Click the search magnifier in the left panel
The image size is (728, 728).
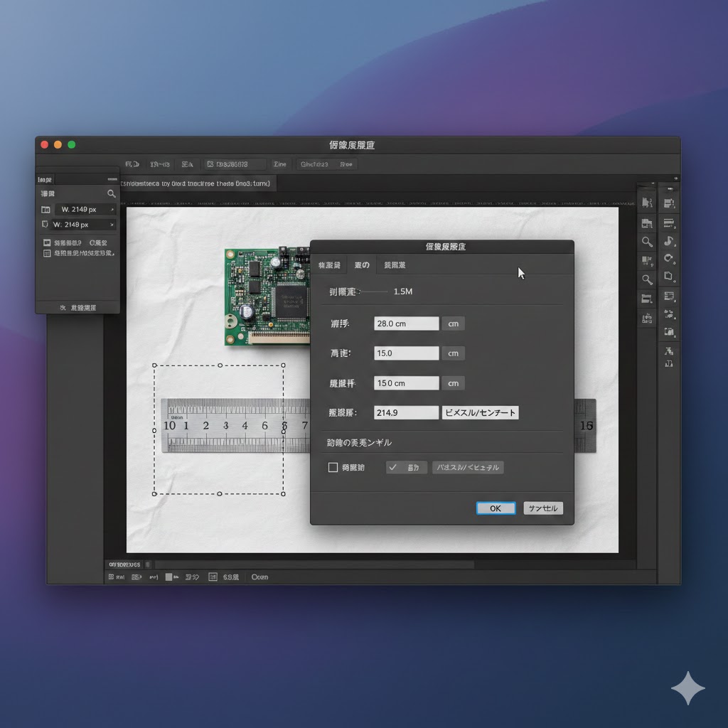[x=112, y=193]
